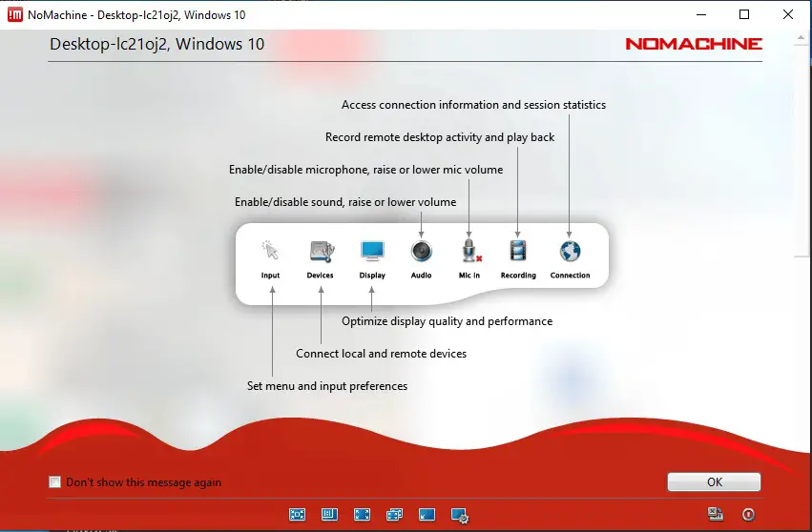Click text "Enable/disable microphone, raise or lower mic volume"
Image resolution: width=812 pixels, height=532 pixels.
pos(366,170)
